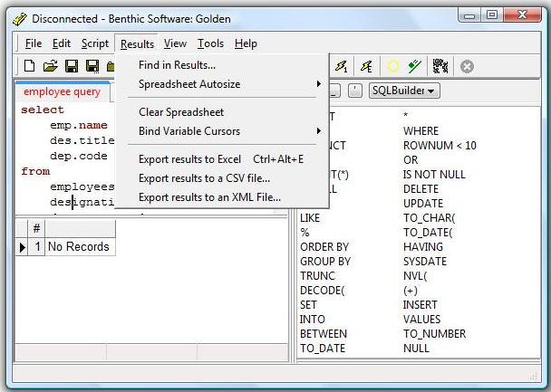Insert ORDER BY from the SQLBuilder list

(x=324, y=246)
